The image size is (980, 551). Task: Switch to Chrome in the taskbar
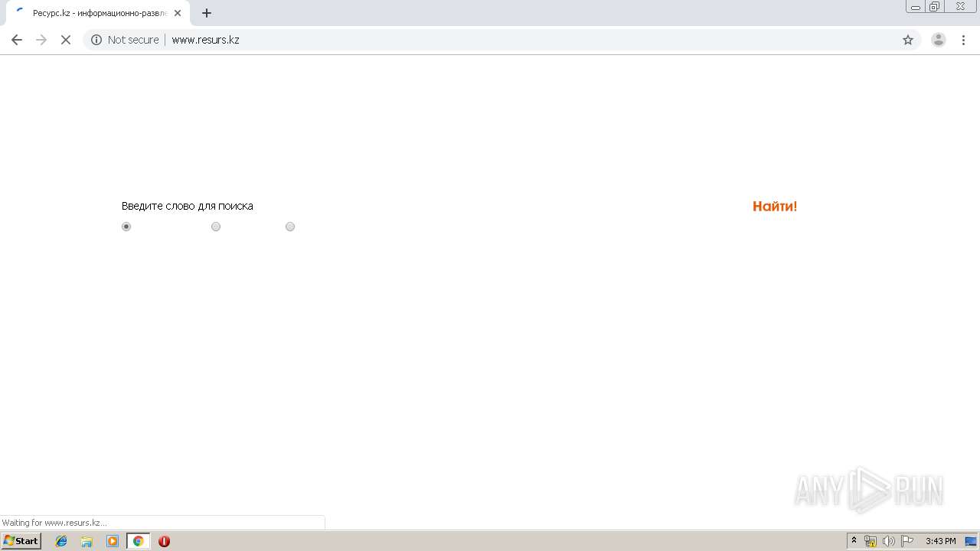tap(138, 541)
